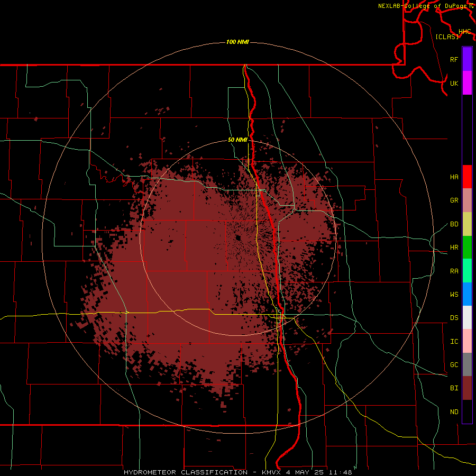Click the RA legend label
The image size is (476, 476).
click(454, 271)
